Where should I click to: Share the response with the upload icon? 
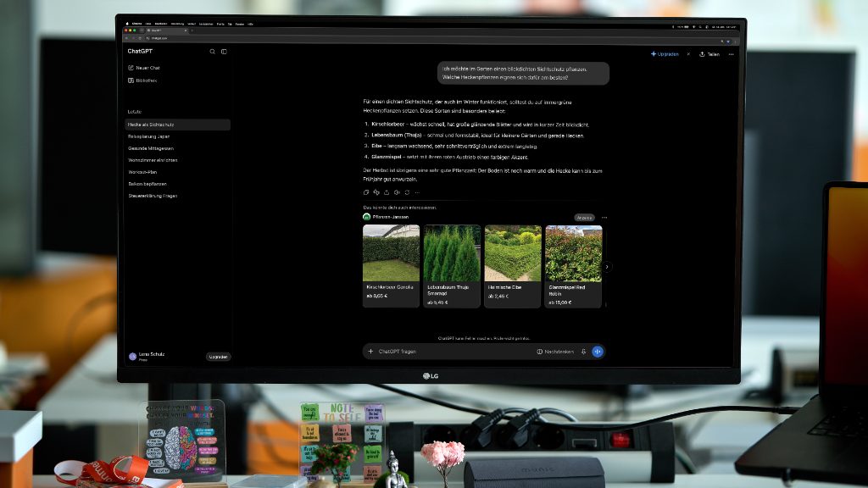point(387,192)
